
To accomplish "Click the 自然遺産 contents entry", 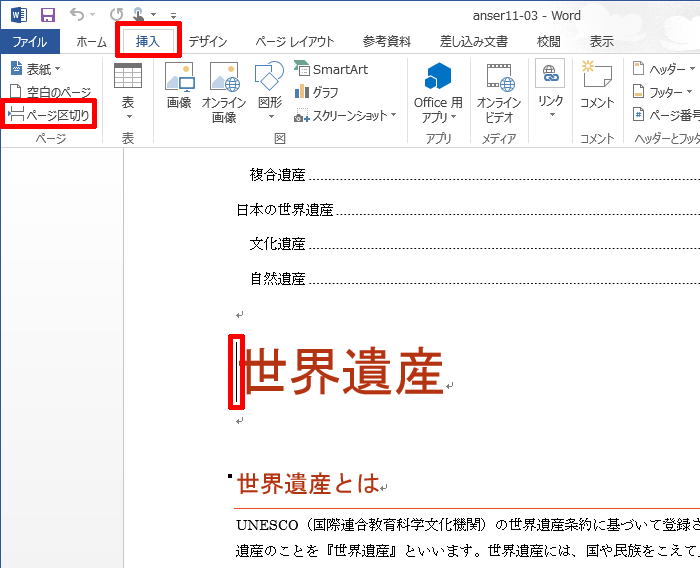I will tap(277, 279).
